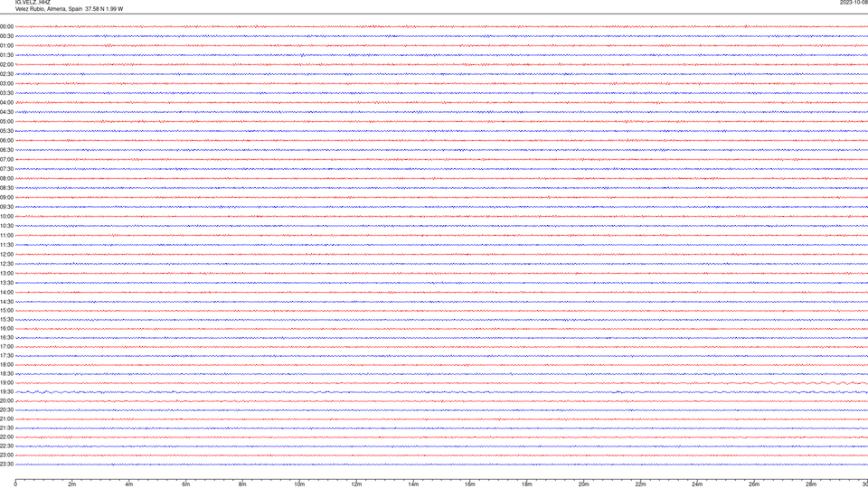
Task: Click the 19:30 time label
Action: pos(6,391)
